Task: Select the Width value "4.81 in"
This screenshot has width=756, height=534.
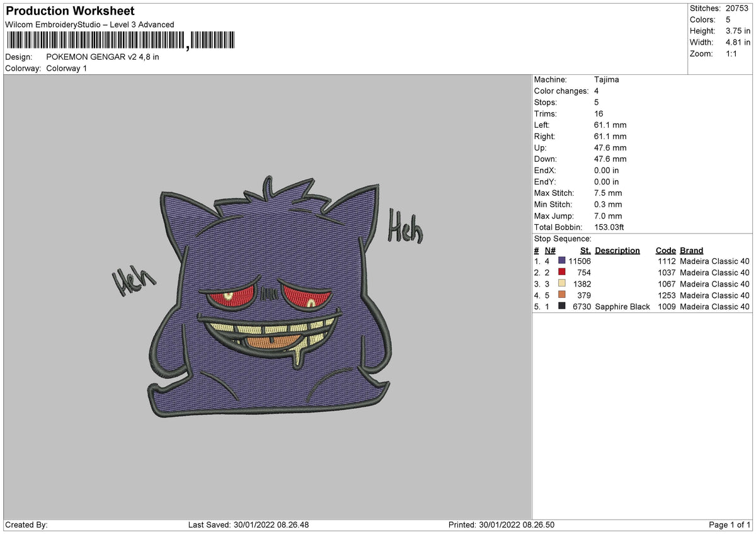Action: (x=738, y=42)
